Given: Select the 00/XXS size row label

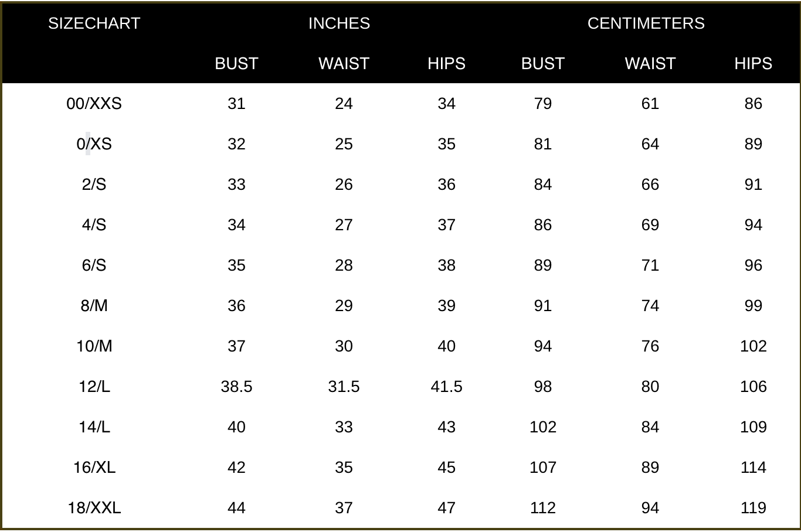Looking at the screenshot, I should coord(94,104).
